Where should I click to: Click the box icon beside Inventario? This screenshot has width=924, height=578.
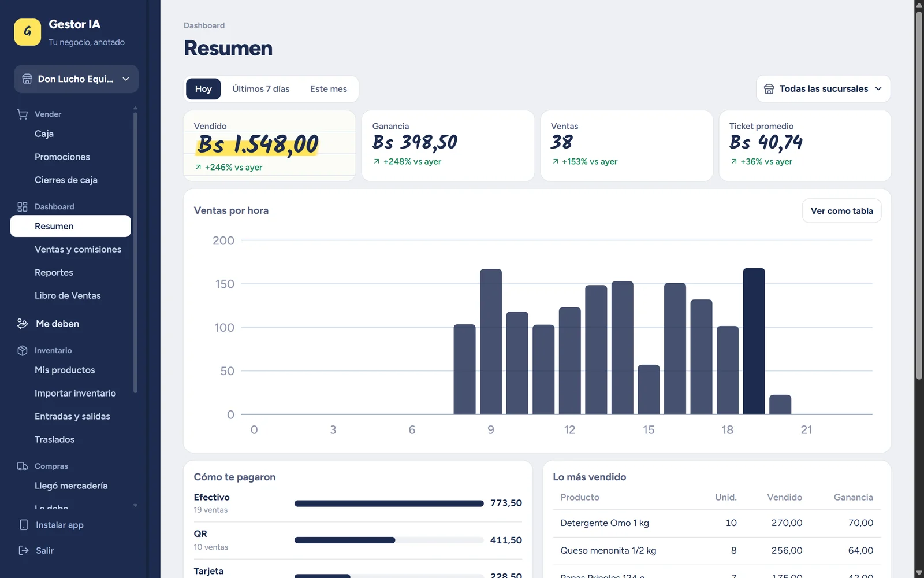point(23,351)
